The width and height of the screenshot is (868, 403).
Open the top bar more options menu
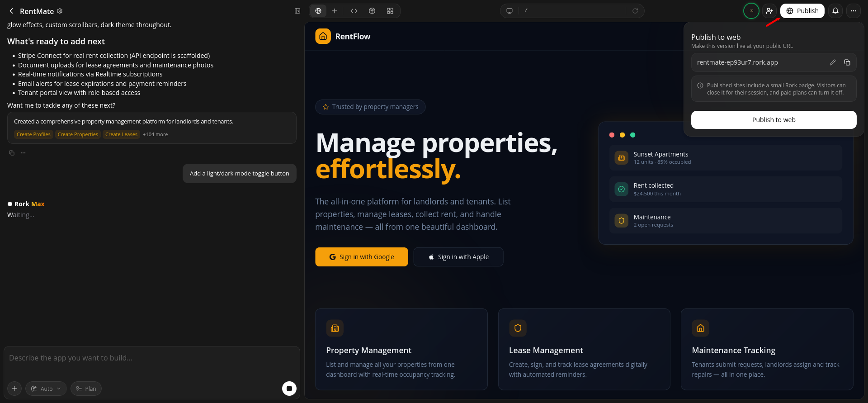click(x=854, y=11)
